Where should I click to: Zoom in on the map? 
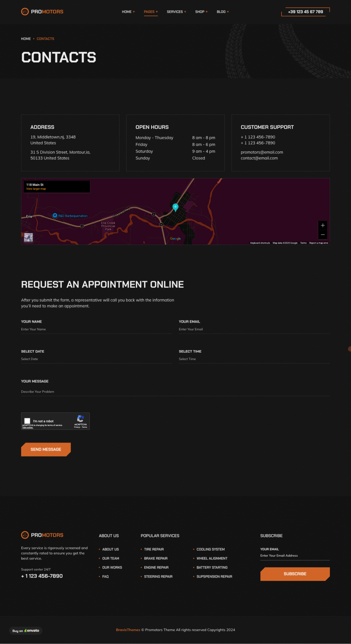323,225
